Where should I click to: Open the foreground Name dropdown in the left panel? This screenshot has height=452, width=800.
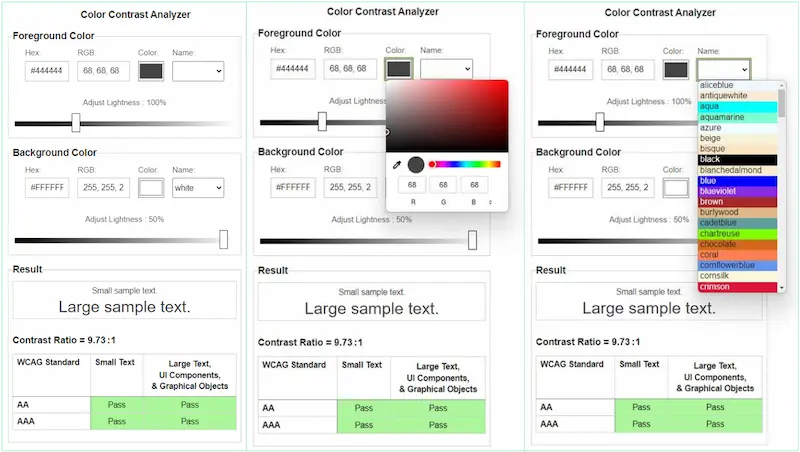pyautogui.click(x=198, y=71)
